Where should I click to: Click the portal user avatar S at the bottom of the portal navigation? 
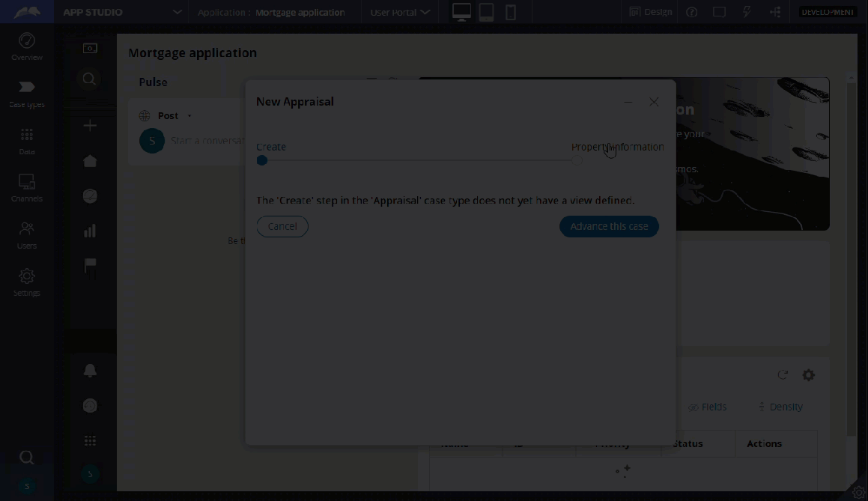pyautogui.click(x=90, y=475)
